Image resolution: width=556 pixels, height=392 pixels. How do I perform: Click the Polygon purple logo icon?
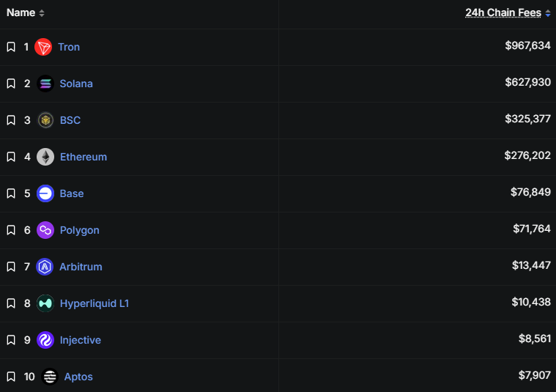click(45, 230)
